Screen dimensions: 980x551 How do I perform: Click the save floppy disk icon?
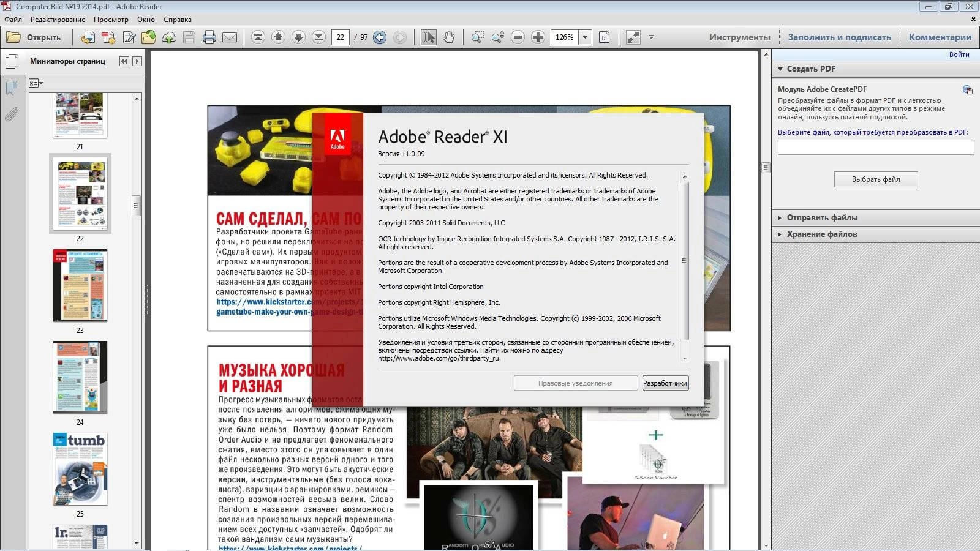coord(189,37)
